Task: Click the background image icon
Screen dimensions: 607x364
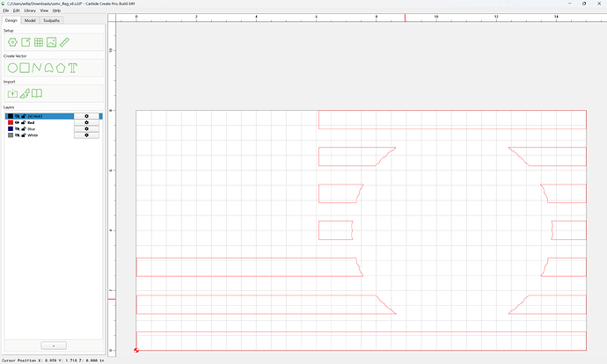Action: click(52, 42)
